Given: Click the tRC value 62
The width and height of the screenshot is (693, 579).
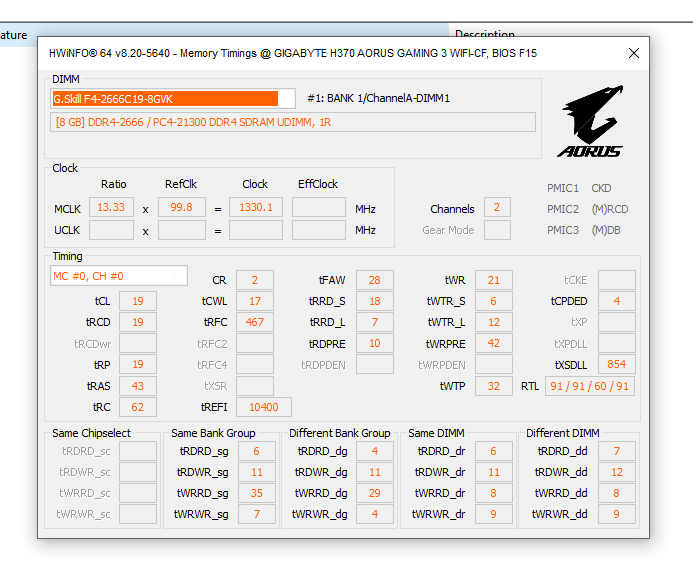Looking at the screenshot, I should click(x=137, y=407).
